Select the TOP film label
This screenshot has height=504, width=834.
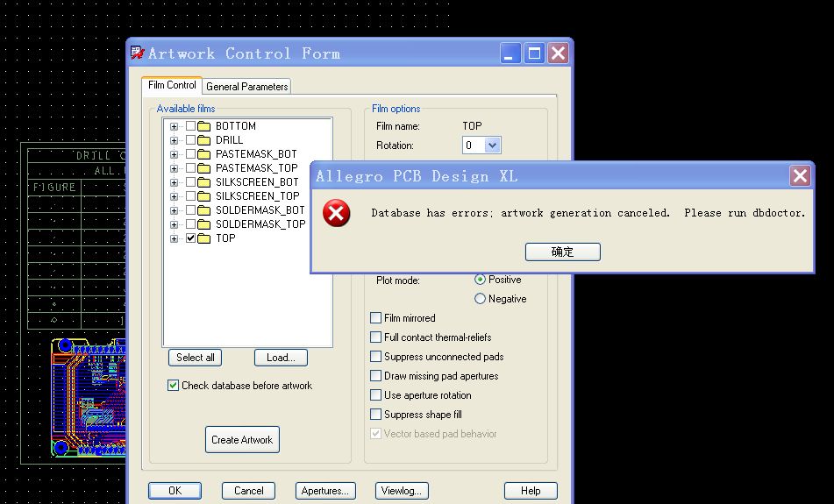[225, 238]
